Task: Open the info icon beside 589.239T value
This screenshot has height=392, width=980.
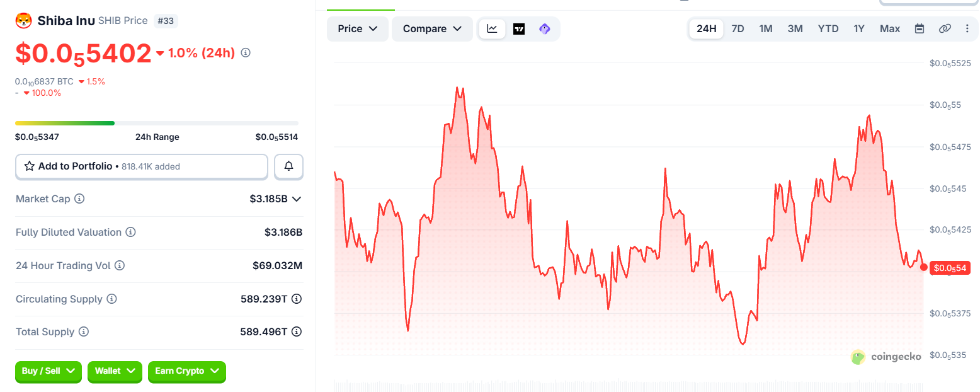Action: coord(297,299)
